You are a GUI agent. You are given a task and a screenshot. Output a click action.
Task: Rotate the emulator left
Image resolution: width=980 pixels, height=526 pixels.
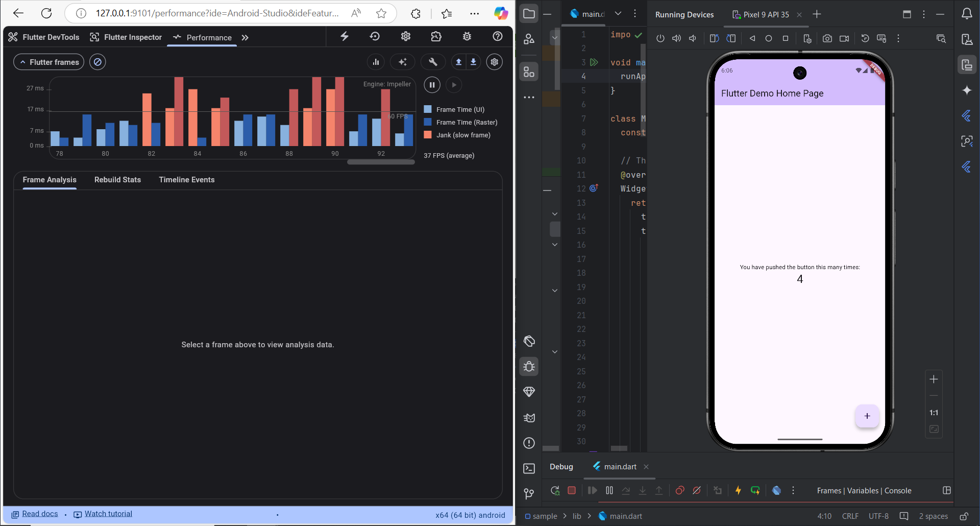click(715, 38)
